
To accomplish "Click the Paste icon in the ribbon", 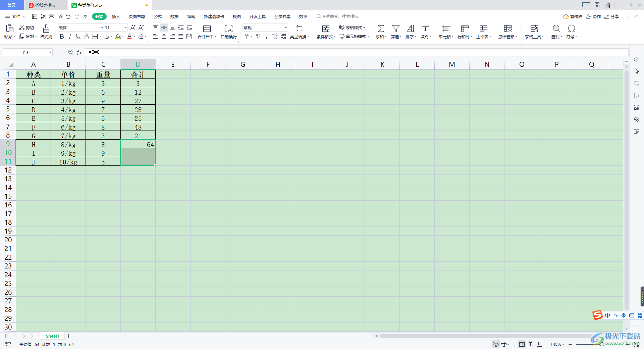I will click(x=9, y=29).
